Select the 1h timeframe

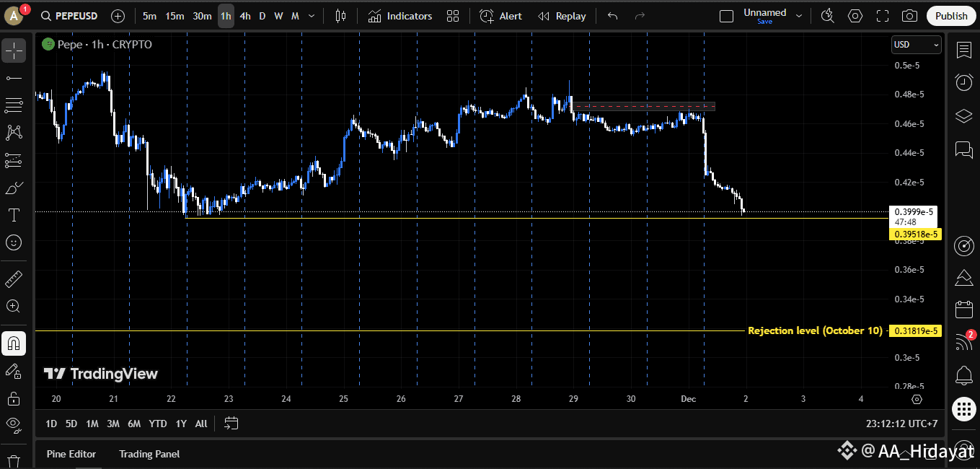coord(226,16)
